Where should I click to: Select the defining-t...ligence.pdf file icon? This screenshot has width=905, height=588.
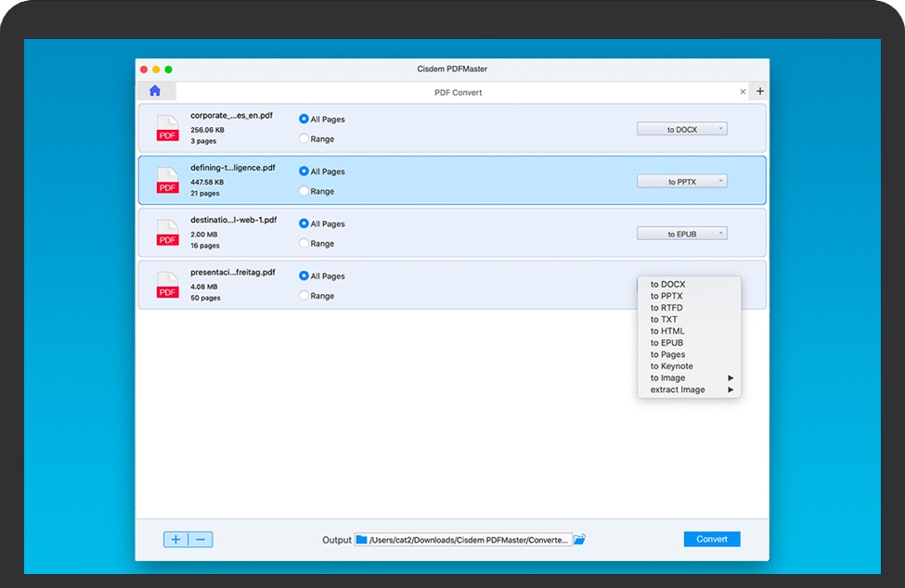[x=167, y=181]
